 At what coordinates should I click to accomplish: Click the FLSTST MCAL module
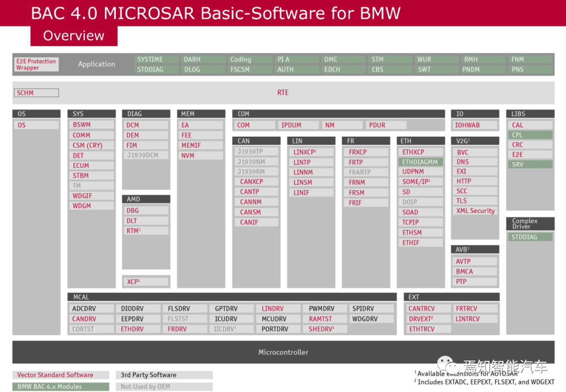pyautogui.click(x=186, y=319)
